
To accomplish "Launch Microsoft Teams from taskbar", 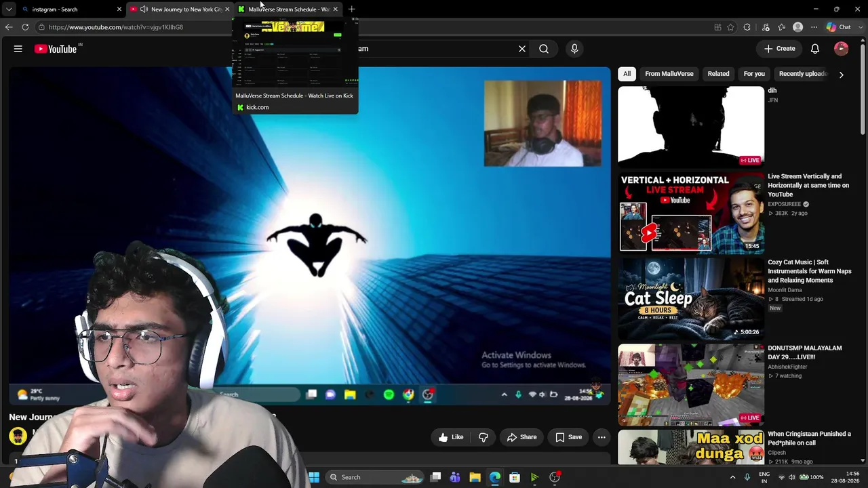I will pos(455,477).
